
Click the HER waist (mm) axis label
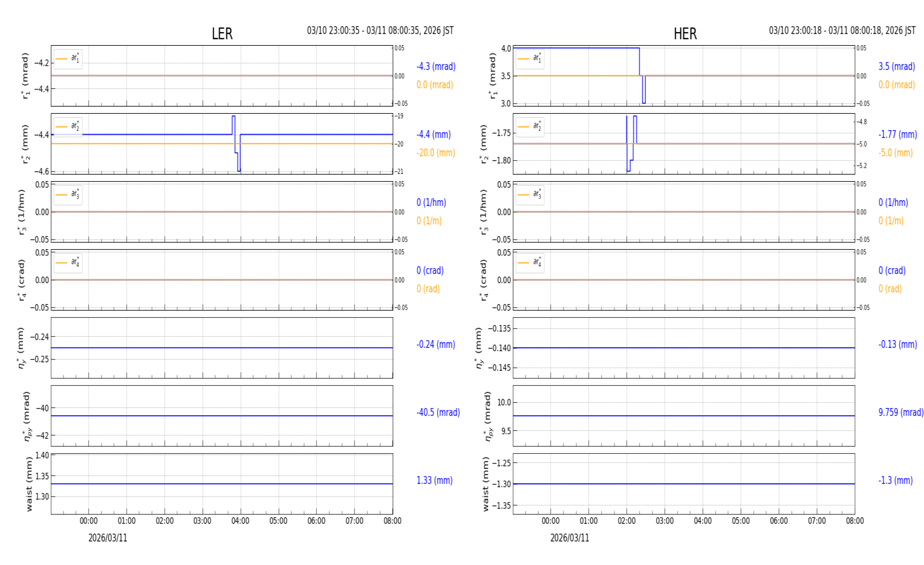(486, 484)
